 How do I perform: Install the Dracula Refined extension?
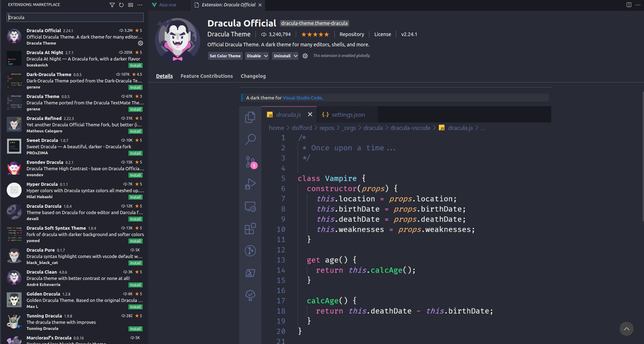point(135,131)
